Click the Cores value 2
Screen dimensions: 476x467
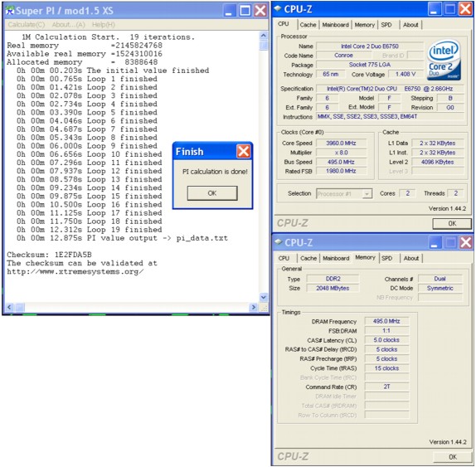(407, 193)
